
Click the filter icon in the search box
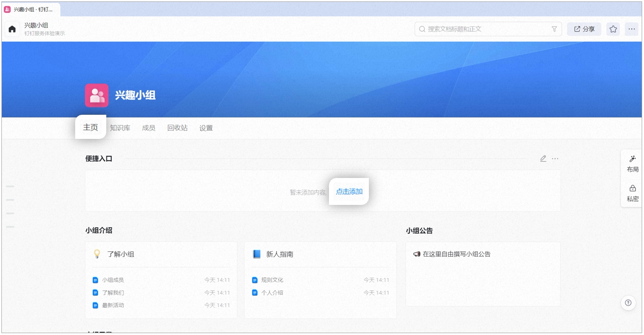554,29
